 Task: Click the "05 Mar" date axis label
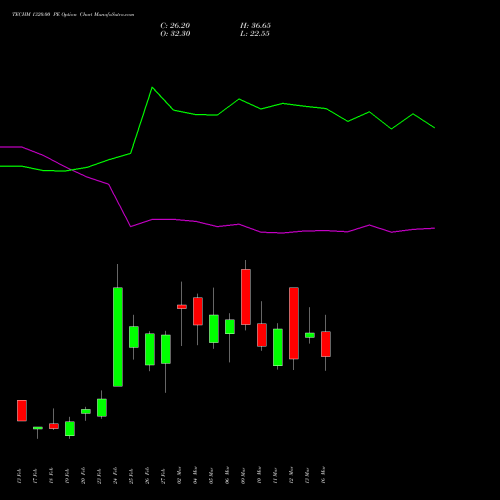coord(211,476)
